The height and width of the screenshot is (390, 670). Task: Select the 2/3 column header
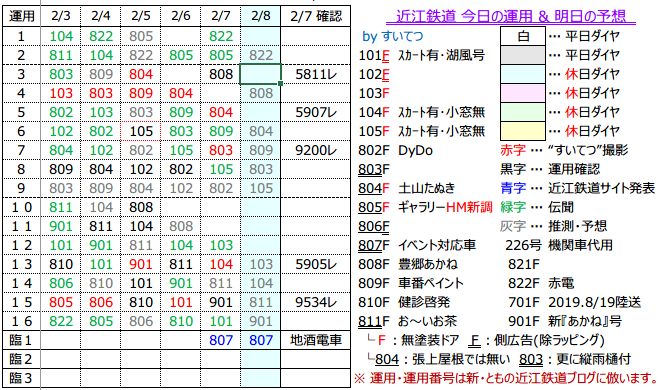point(60,16)
